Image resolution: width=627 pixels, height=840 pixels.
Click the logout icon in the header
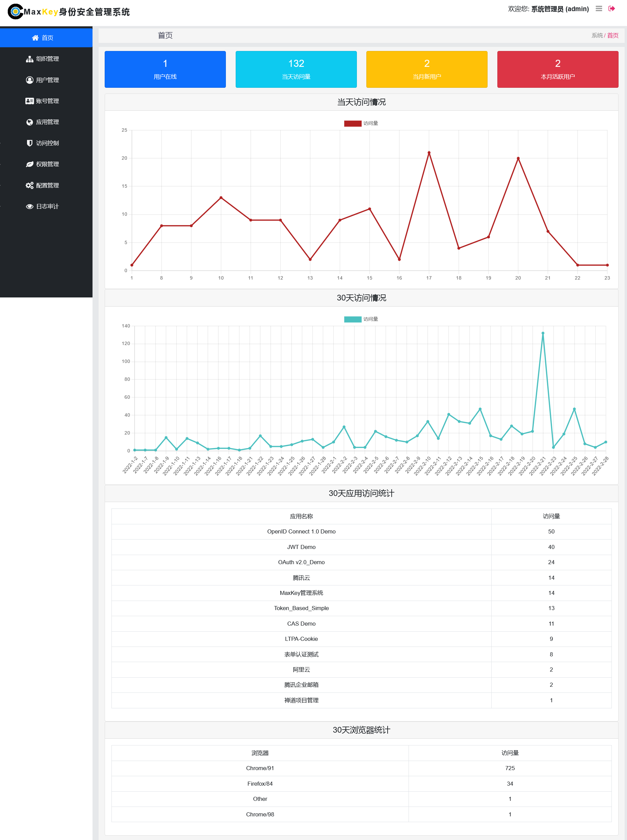[x=611, y=9]
